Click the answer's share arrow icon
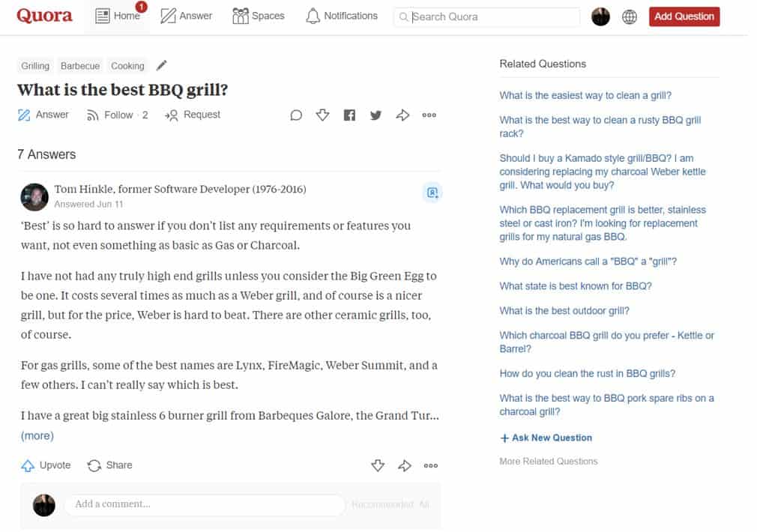The image size is (757, 532). point(405,465)
